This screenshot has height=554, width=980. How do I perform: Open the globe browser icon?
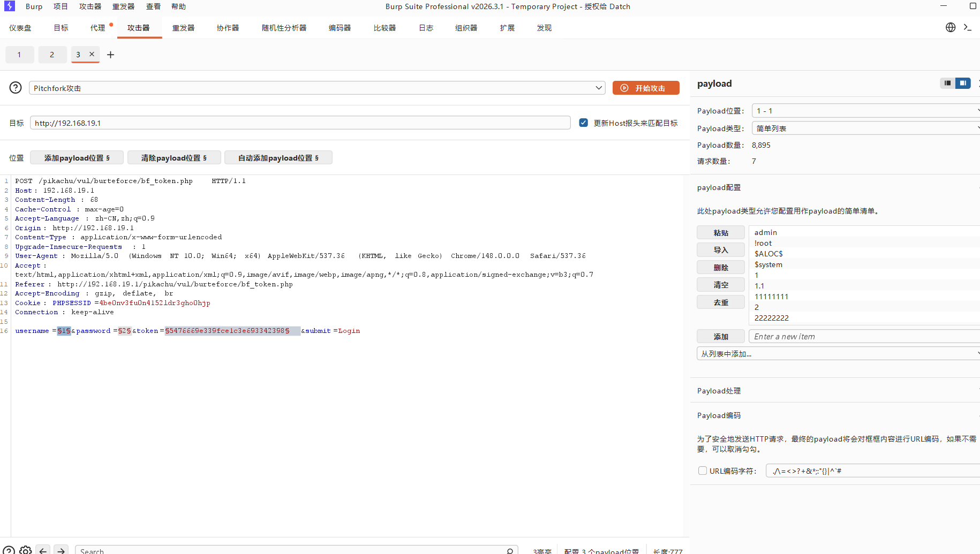coord(951,27)
